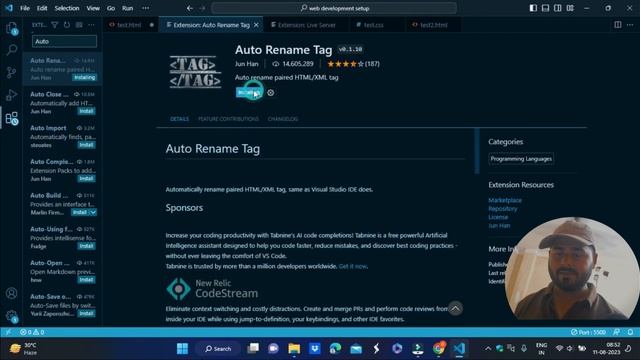The height and width of the screenshot is (360, 640).
Task: Open feedback icon in status bar
Action: tap(616, 332)
